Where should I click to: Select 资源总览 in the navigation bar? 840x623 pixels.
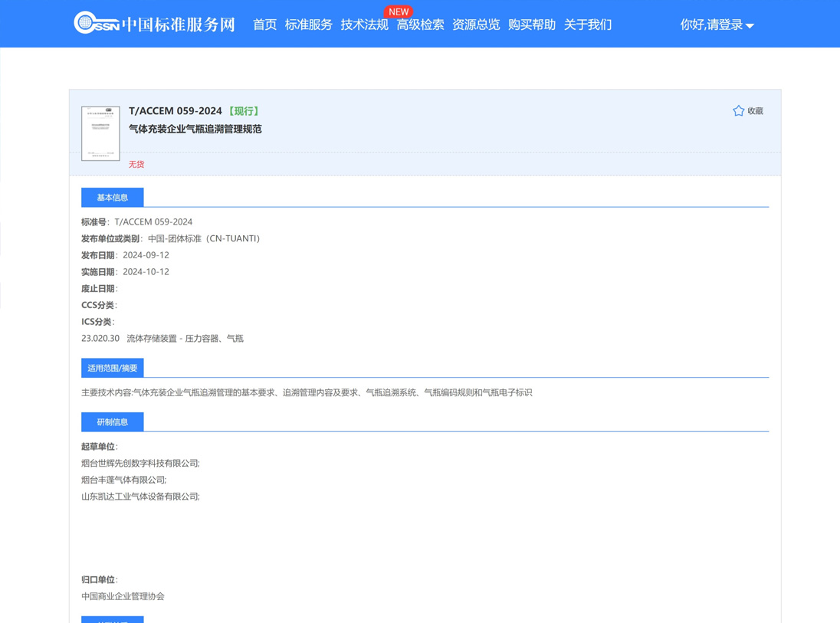tap(476, 25)
